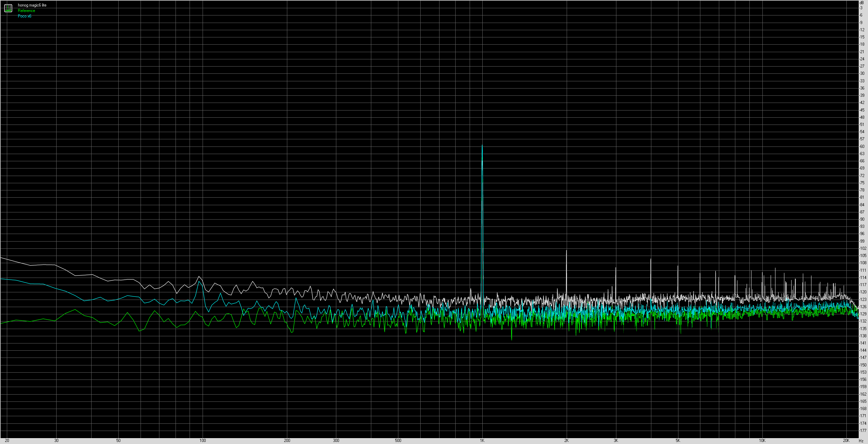Click the -177 label on dB axis
The width and height of the screenshot is (868, 444).
click(x=863, y=431)
